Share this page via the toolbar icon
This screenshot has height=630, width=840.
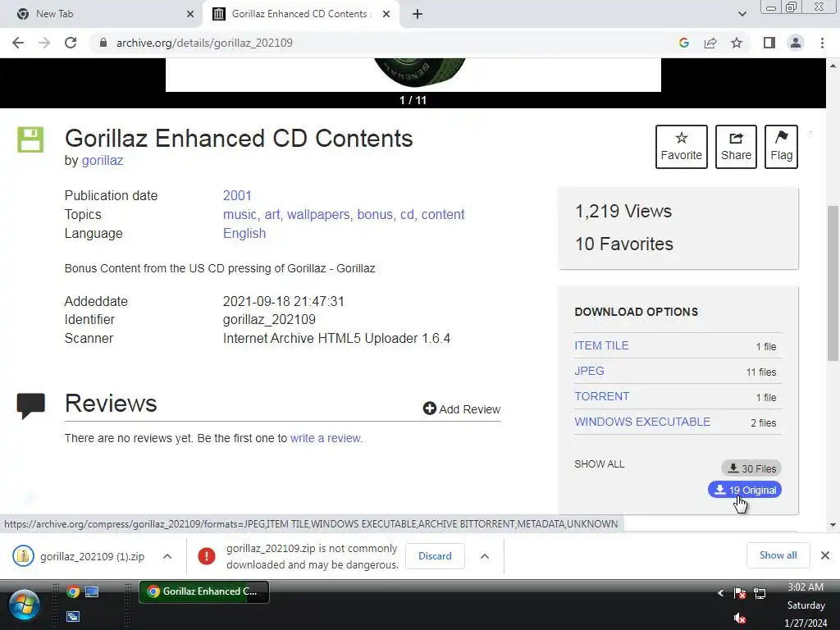pyautogui.click(x=710, y=43)
